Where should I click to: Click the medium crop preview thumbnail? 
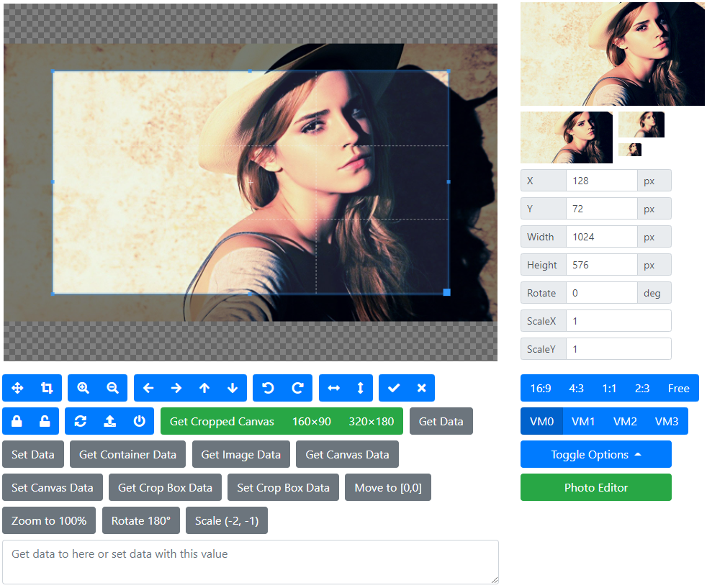click(x=567, y=137)
